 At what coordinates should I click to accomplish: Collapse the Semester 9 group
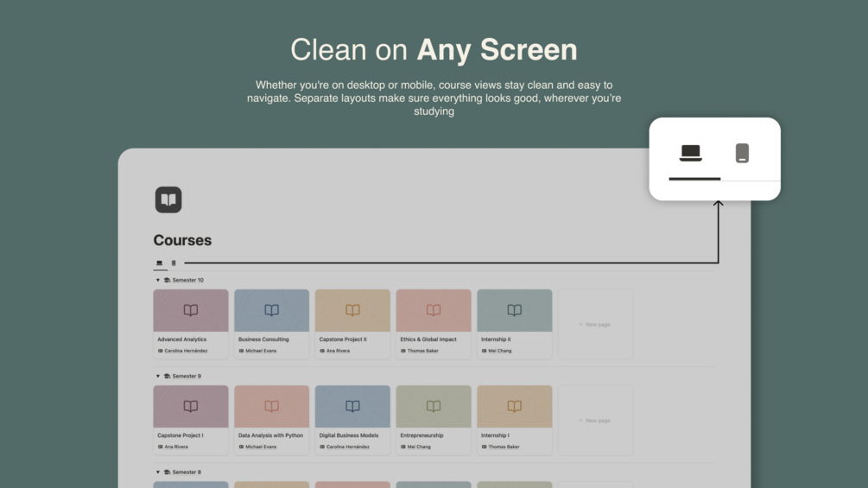[158, 377]
